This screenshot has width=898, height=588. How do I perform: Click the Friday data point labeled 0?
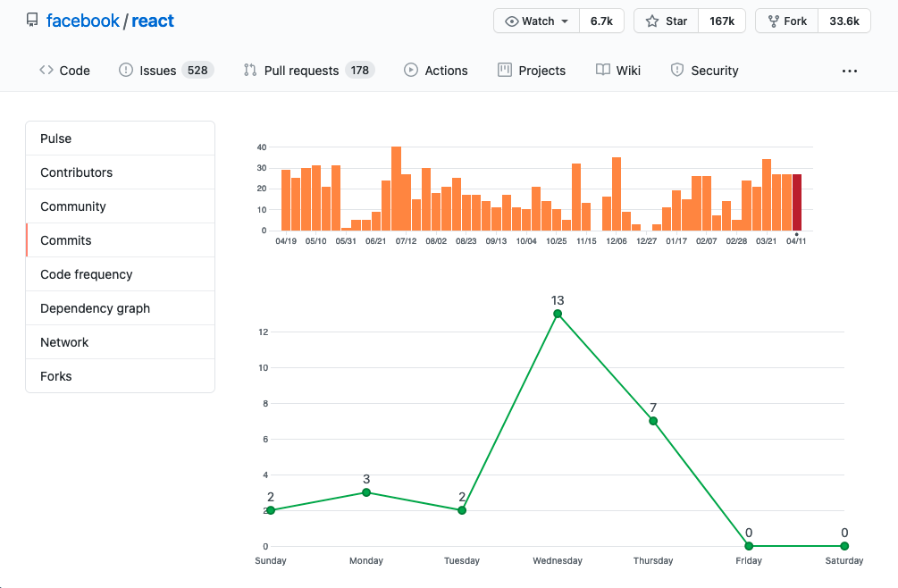749,546
